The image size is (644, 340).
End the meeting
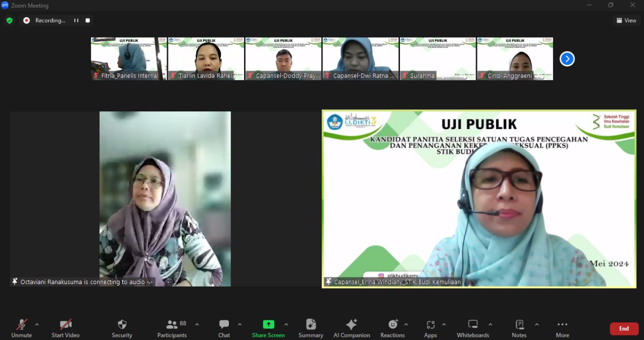coord(624,328)
